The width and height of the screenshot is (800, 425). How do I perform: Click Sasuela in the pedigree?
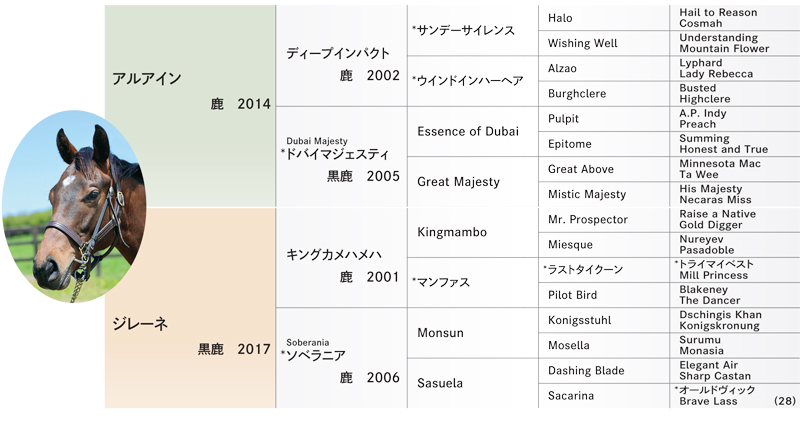(473, 383)
